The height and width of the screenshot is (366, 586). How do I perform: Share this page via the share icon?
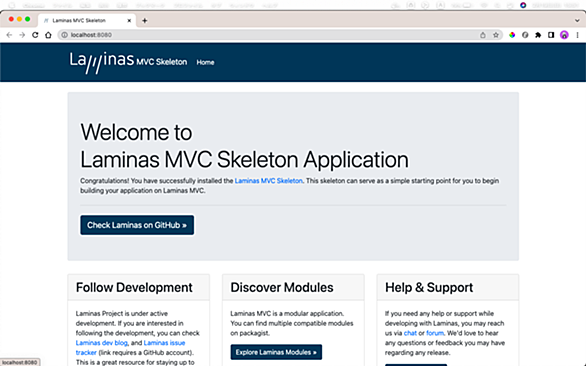pyautogui.click(x=483, y=35)
